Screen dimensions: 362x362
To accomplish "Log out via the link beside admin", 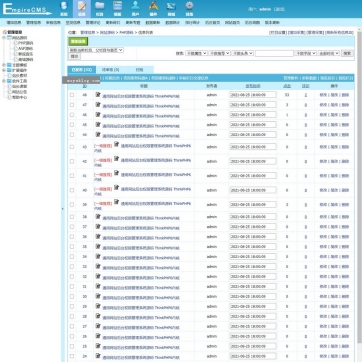I will 279,9.
